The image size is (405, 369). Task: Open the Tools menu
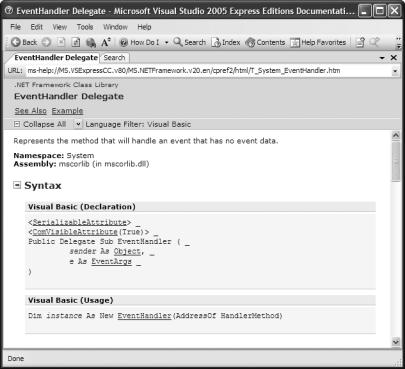tap(85, 27)
